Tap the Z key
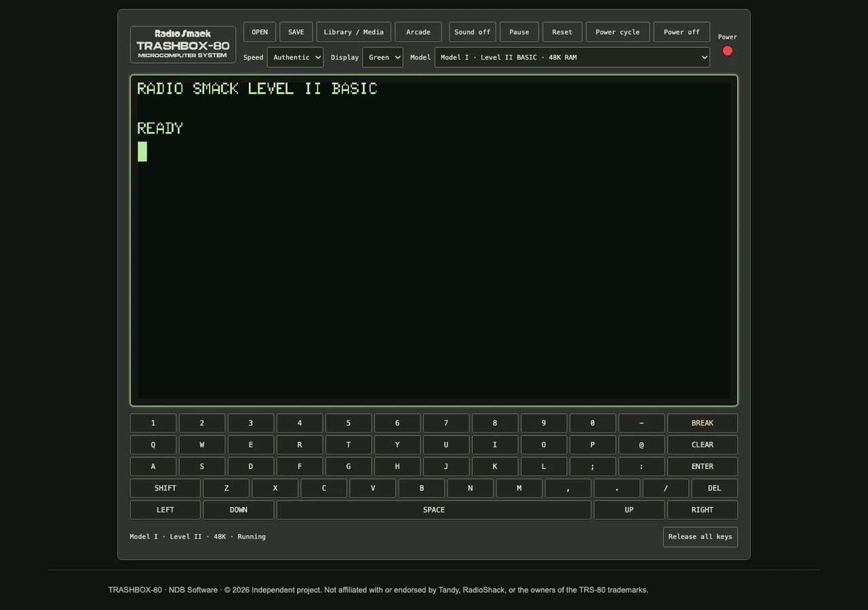This screenshot has width=868, height=610. (226, 488)
